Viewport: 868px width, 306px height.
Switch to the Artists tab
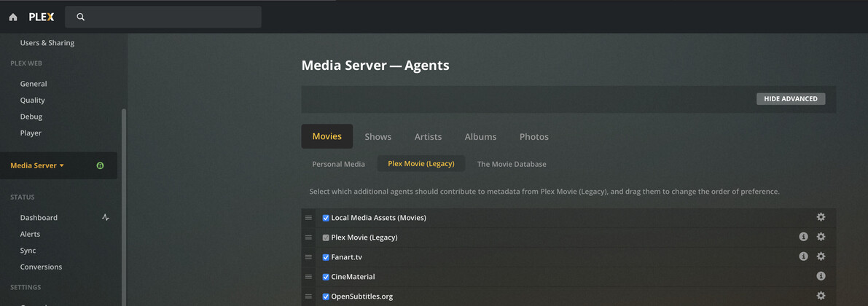[428, 137]
